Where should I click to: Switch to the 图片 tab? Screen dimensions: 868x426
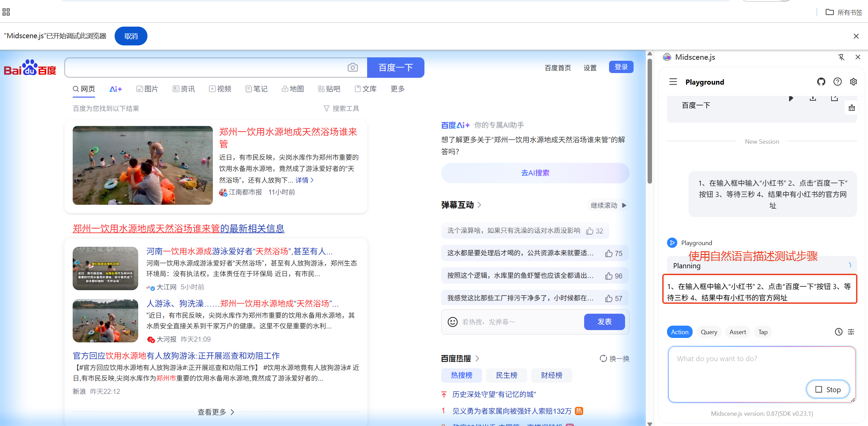coord(147,89)
